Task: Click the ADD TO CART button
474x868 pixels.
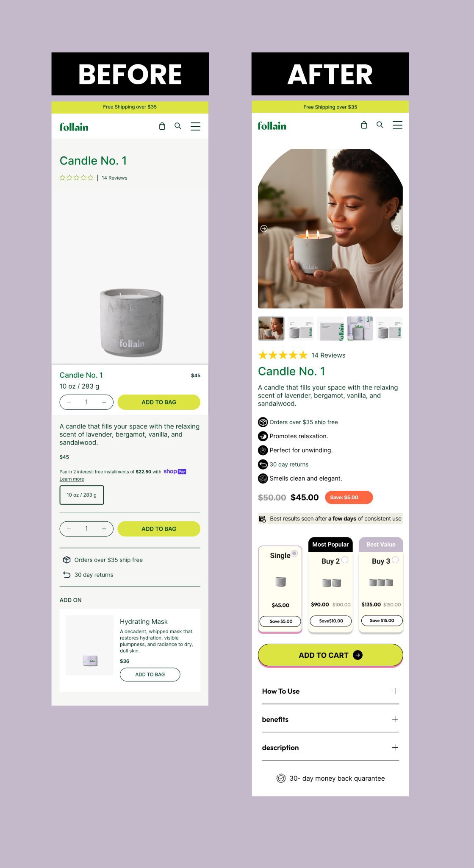Action: coord(330,655)
